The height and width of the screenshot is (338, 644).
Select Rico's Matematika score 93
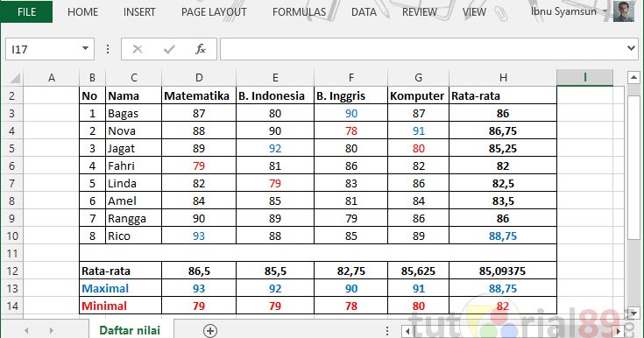coord(199,236)
